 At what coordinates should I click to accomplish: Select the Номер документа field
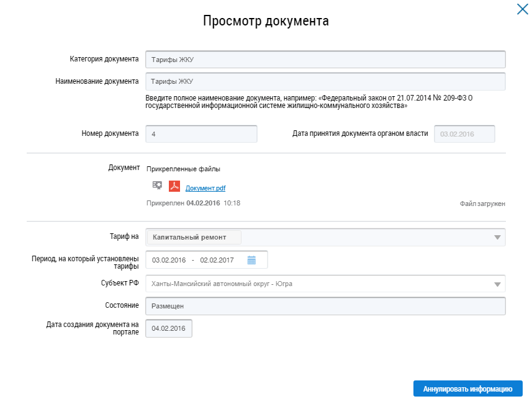coord(201,134)
